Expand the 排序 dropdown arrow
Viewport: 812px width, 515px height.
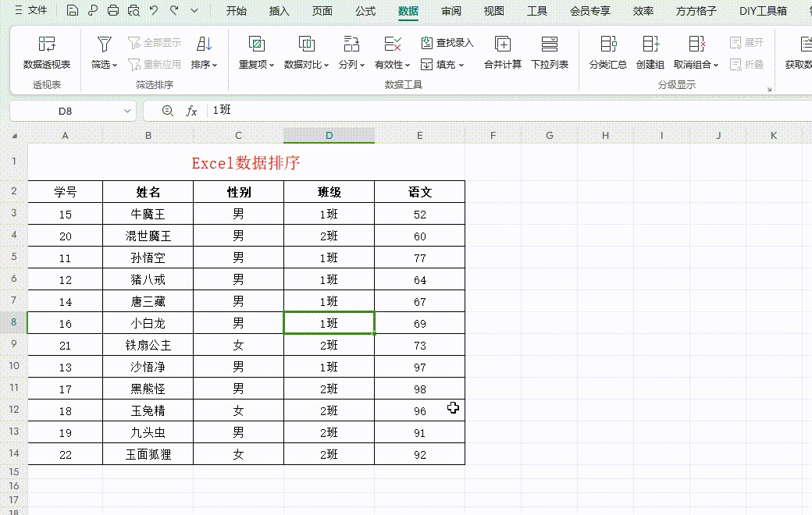[215, 66]
